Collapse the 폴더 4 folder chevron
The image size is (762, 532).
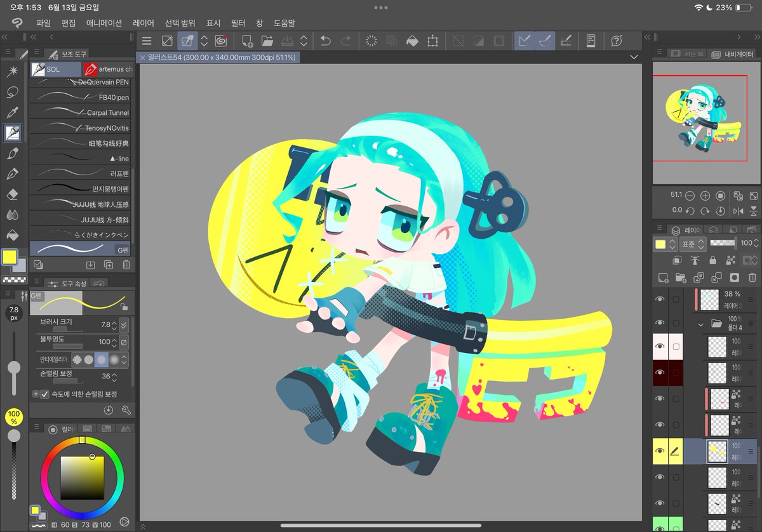click(701, 324)
